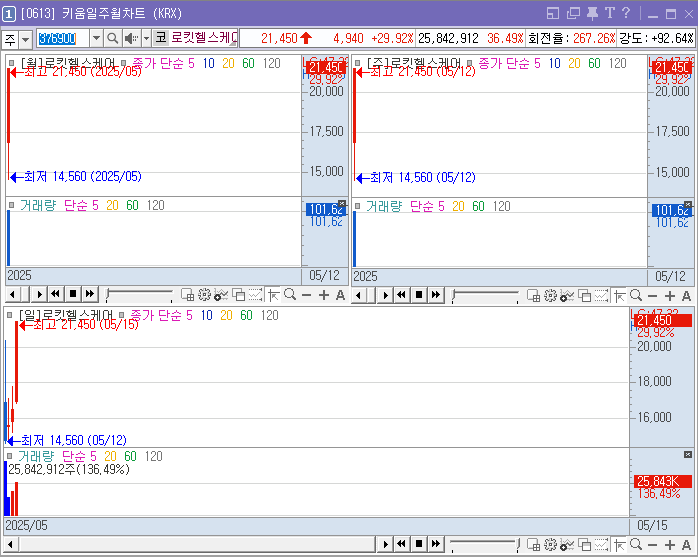Toggle the 거래량 marker in daily volume pane
This screenshot has height=557, width=698.
[10, 456]
